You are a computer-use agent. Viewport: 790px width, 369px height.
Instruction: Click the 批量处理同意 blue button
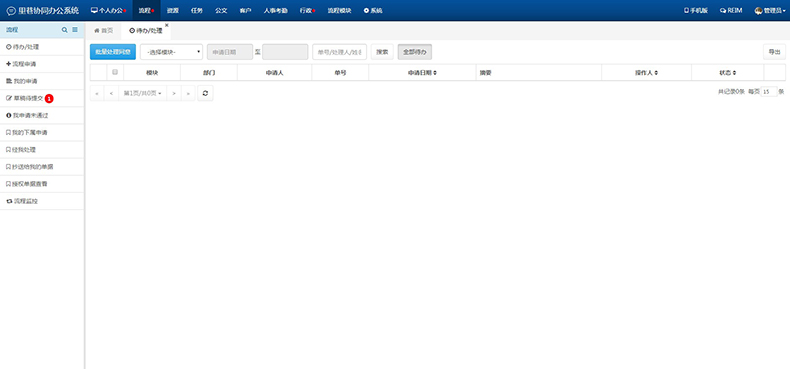point(113,52)
